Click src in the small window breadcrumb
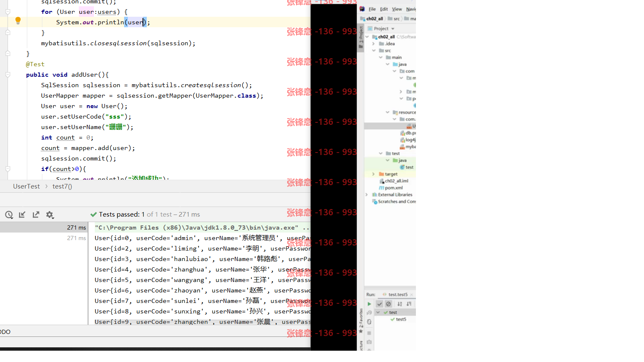The width and height of the screenshot is (644, 362). 397,19
